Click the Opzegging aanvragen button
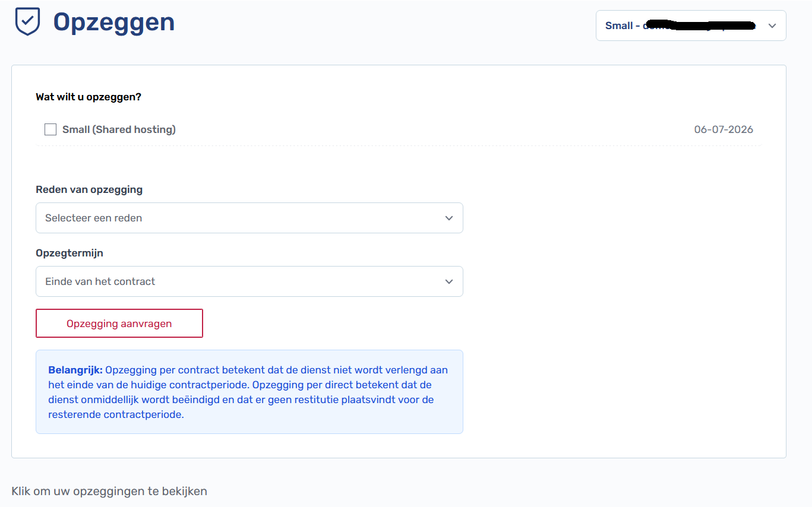The width and height of the screenshot is (812, 507). [119, 324]
